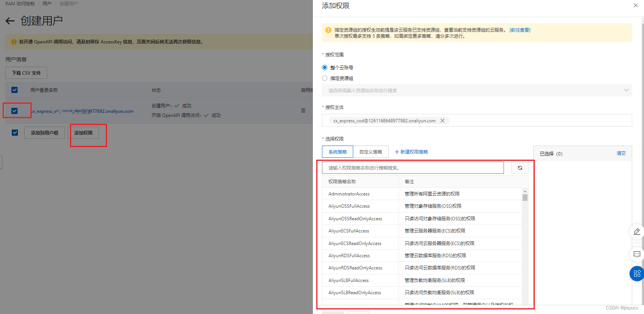
Task: Click 下载 CSV 文件 button
Action: tap(26, 73)
